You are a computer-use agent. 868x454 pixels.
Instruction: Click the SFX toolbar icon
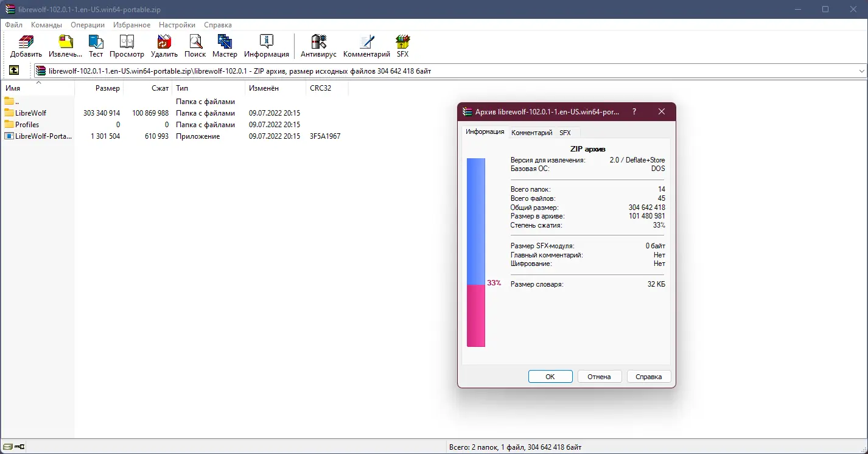(x=402, y=41)
